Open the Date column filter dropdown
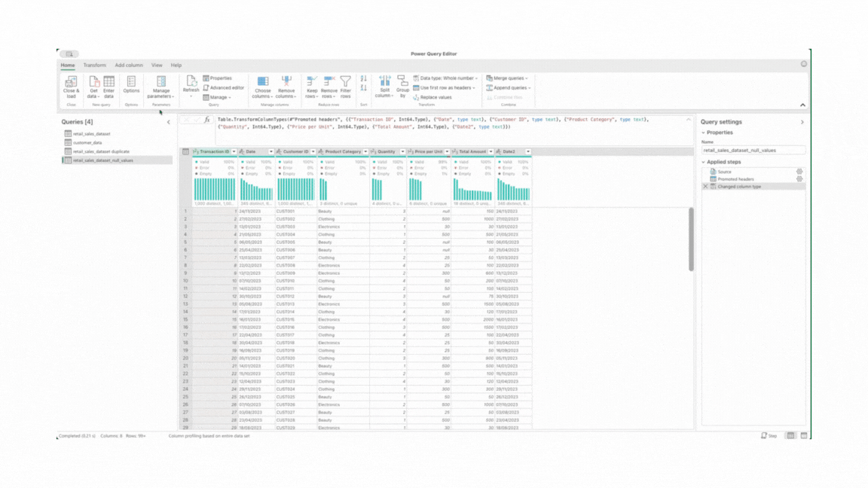The height and width of the screenshot is (488, 868). click(270, 151)
